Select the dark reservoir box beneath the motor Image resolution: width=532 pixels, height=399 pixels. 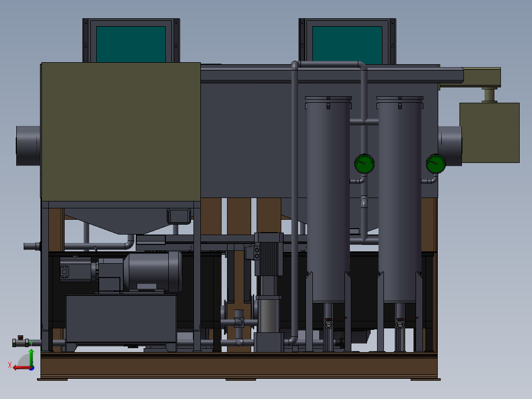pos(121,319)
